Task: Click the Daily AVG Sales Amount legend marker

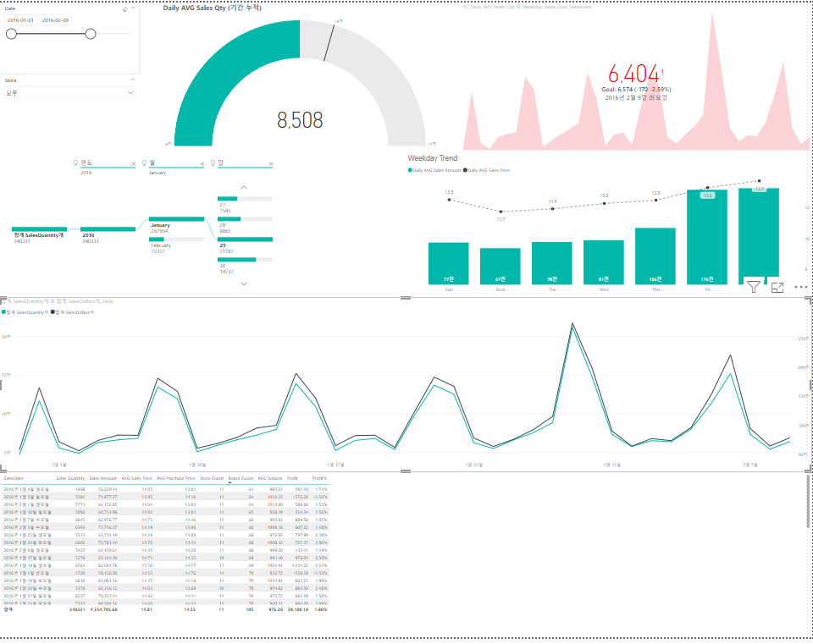Action: click(410, 170)
